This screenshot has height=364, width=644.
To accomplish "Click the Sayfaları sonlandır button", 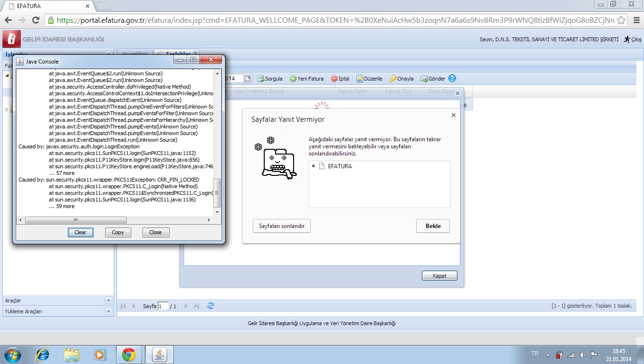I will [x=282, y=226].
